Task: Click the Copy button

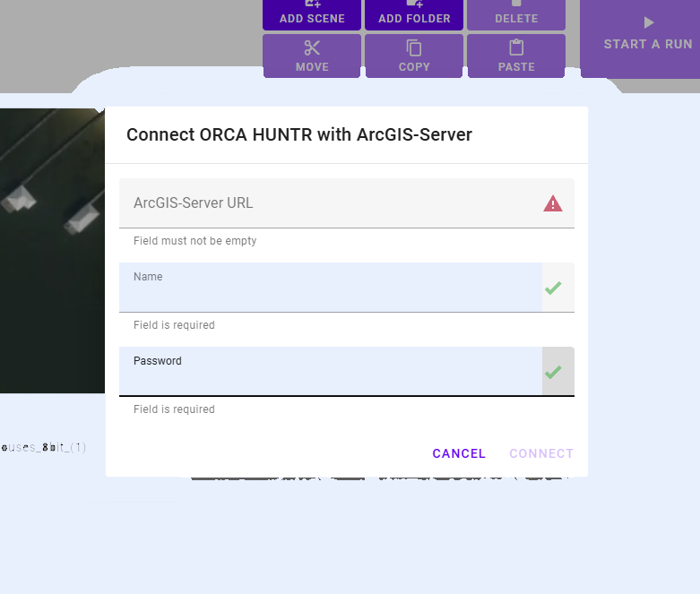Action: click(x=414, y=56)
